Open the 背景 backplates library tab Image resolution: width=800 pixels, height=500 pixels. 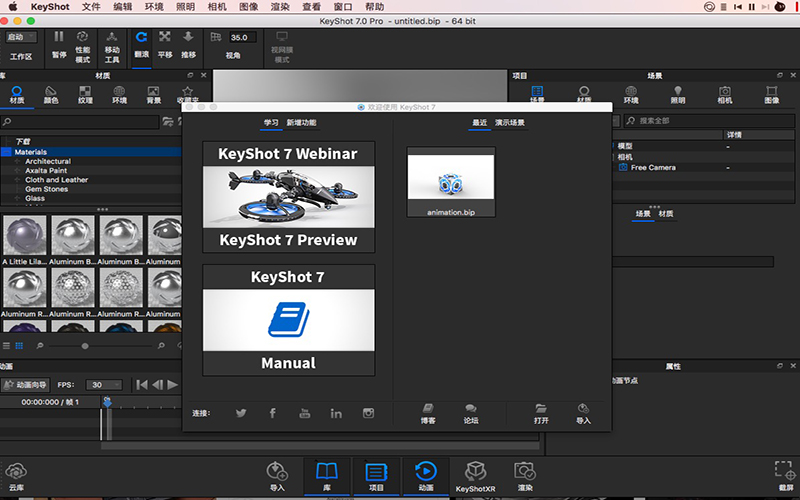click(154, 95)
